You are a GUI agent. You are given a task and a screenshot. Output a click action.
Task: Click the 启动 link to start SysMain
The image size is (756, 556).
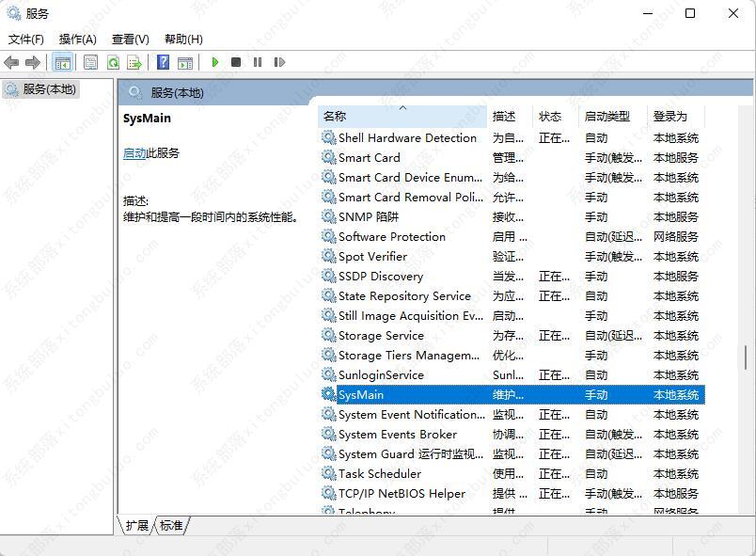tap(134, 151)
